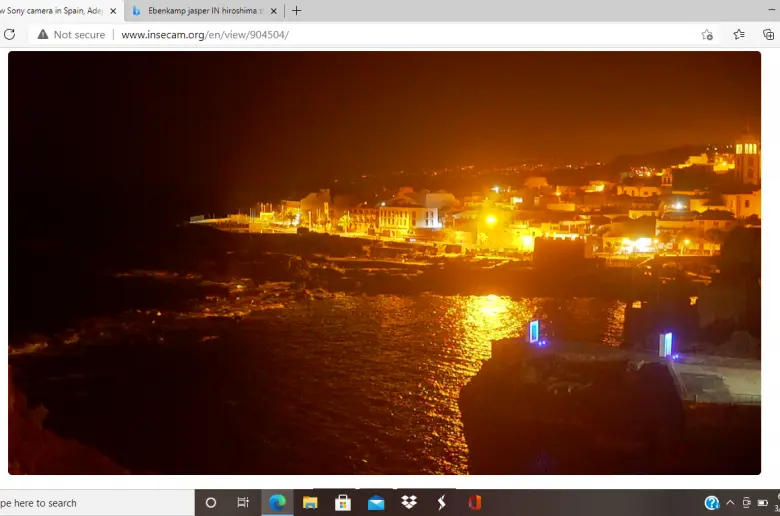
Task: Open a new browser tab
Action: [296, 11]
